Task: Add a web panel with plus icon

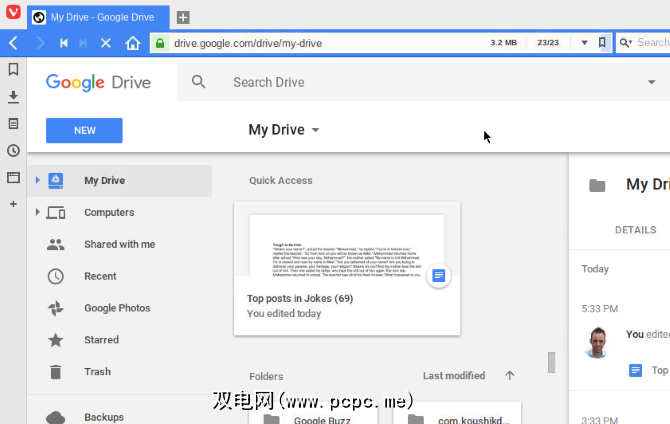Action: 13,204
